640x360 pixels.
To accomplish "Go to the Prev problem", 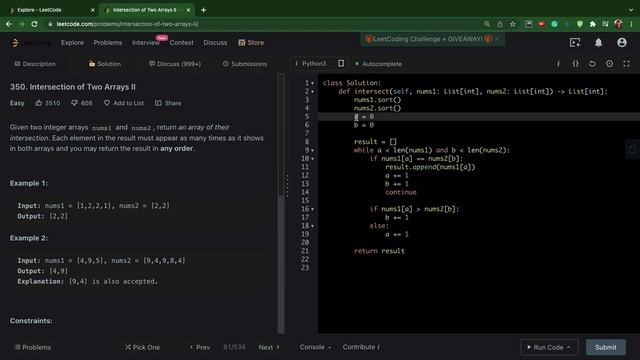I will click(200, 347).
